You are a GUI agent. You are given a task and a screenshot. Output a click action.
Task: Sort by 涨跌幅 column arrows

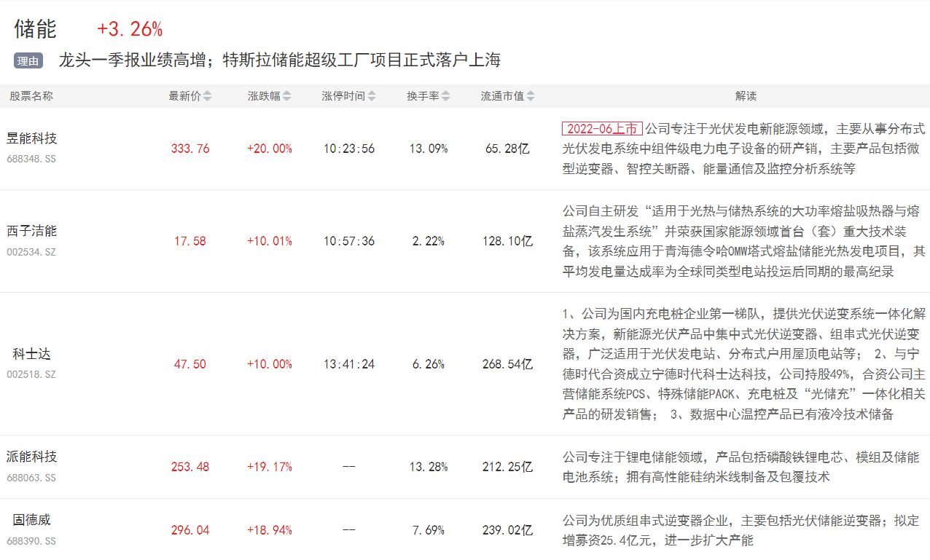click(x=286, y=96)
